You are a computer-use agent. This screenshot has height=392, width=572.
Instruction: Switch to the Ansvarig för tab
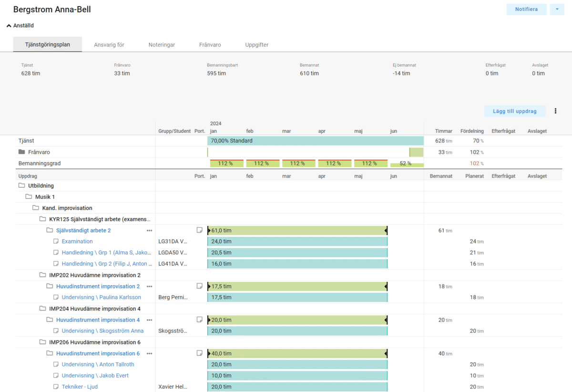click(109, 45)
